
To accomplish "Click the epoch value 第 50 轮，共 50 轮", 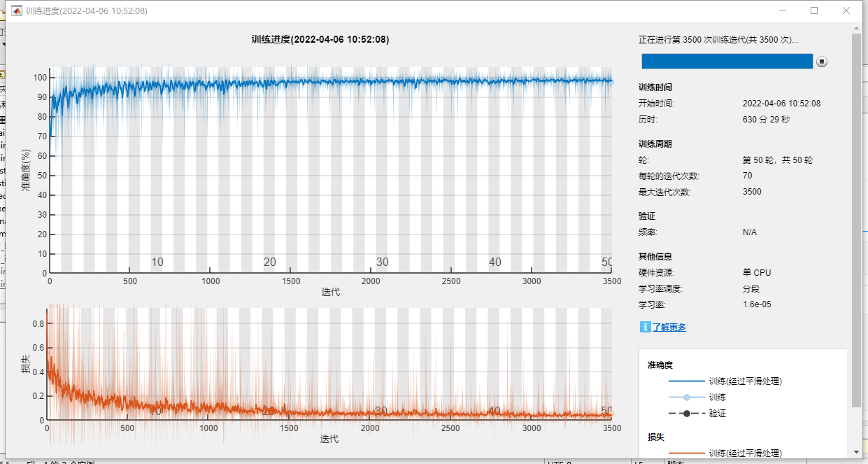I will coord(778,160).
